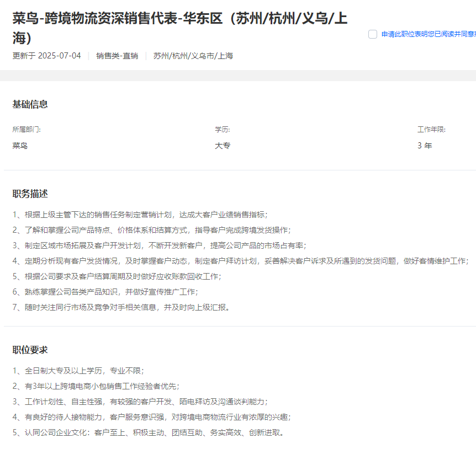Screen dimensions: 476x449
Task: Click duty line 4 about 定期分析现有客户发货情况
Action: pos(241,261)
